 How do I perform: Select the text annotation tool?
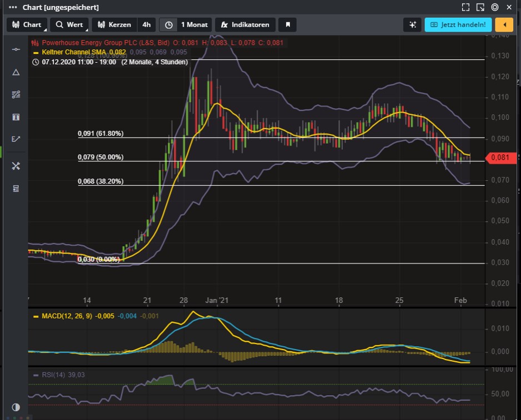pyautogui.click(x=16, y=117)
